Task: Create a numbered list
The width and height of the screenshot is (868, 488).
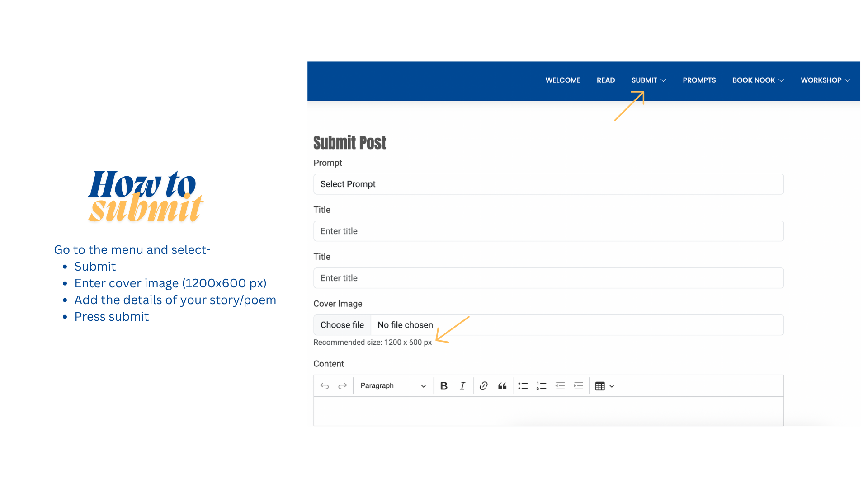Action: 541,386
